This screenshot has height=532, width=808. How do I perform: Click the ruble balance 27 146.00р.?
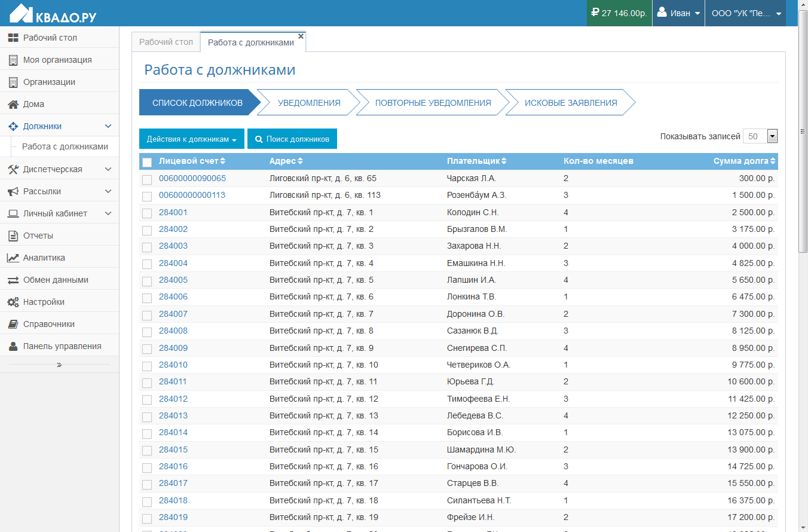pos(619,13)
